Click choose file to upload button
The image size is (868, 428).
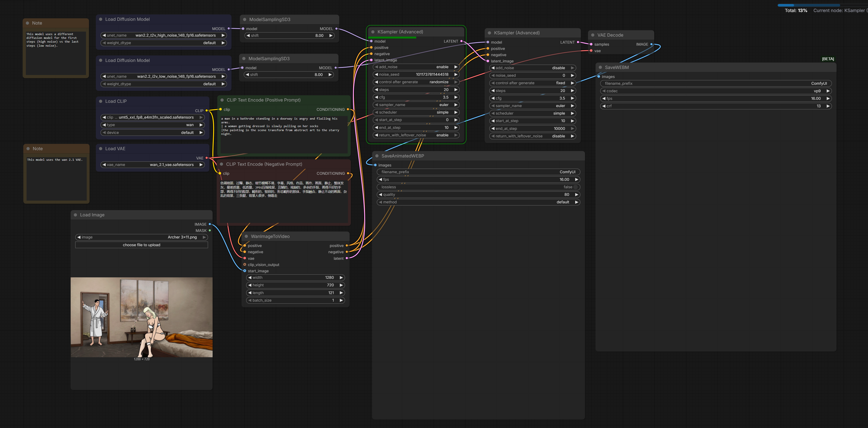[x=142, y=245]
